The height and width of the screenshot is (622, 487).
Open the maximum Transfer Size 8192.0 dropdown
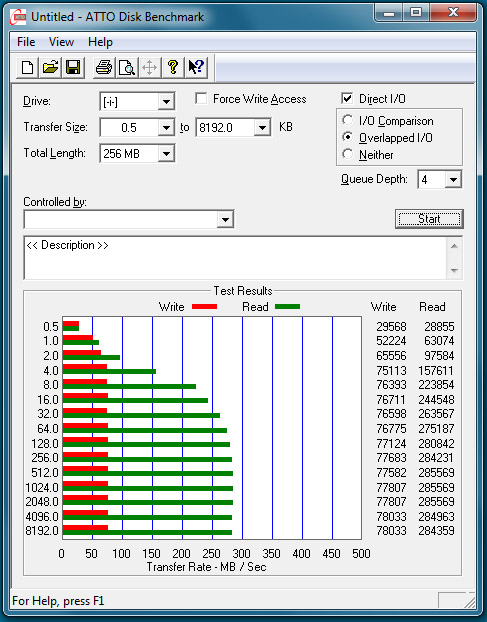(263, 128)
